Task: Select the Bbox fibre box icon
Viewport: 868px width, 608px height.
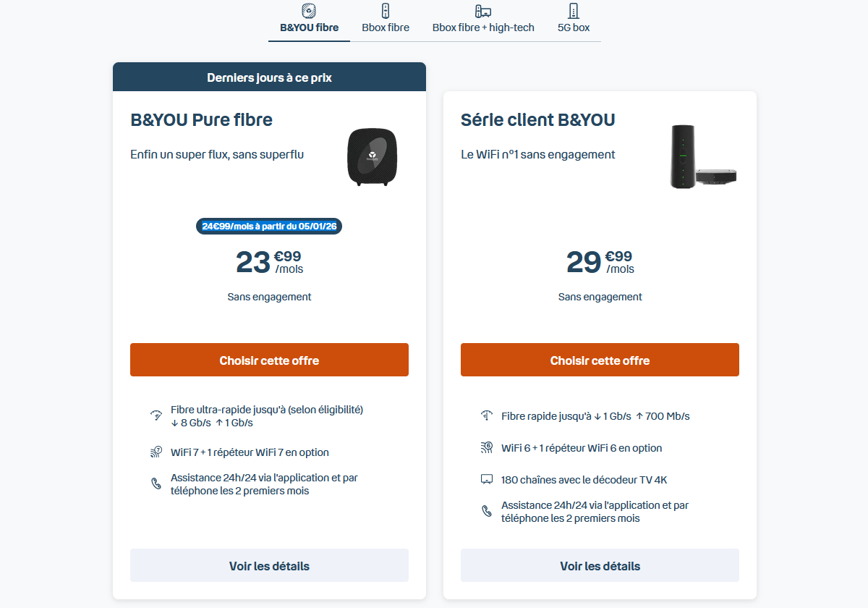Action: point(385,12)
